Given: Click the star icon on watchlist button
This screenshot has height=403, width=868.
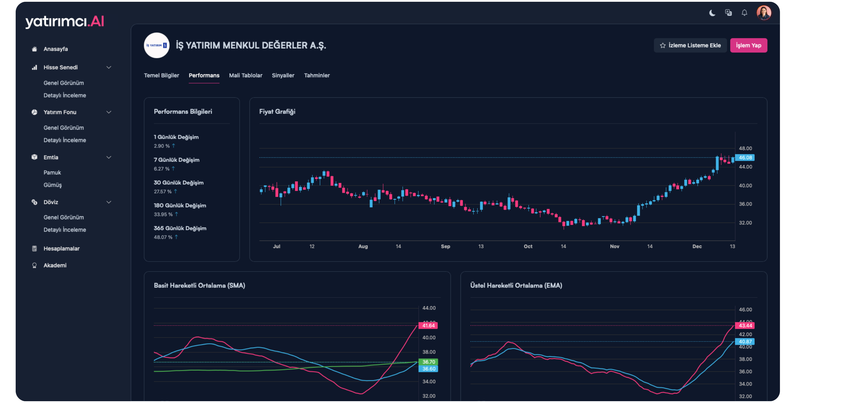Looking at the screenshot, I should [662, 46].
